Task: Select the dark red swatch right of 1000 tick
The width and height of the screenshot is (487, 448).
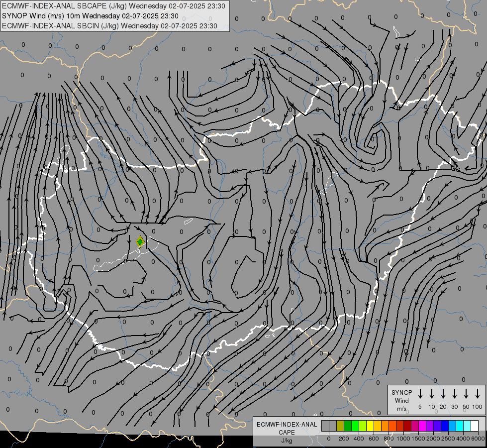Action: pos(407,426)
